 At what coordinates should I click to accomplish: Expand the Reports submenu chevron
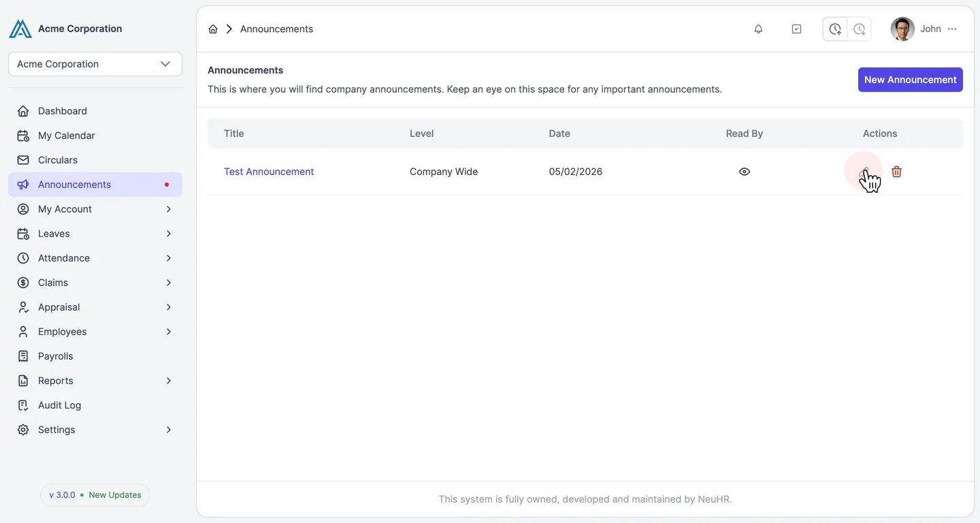click(169, 381)
